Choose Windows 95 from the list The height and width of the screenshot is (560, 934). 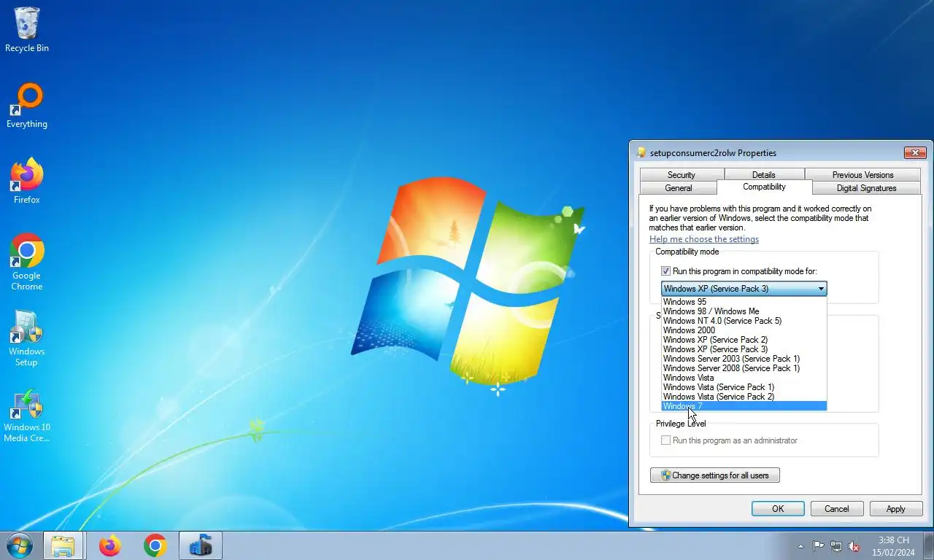coord(744,302)
